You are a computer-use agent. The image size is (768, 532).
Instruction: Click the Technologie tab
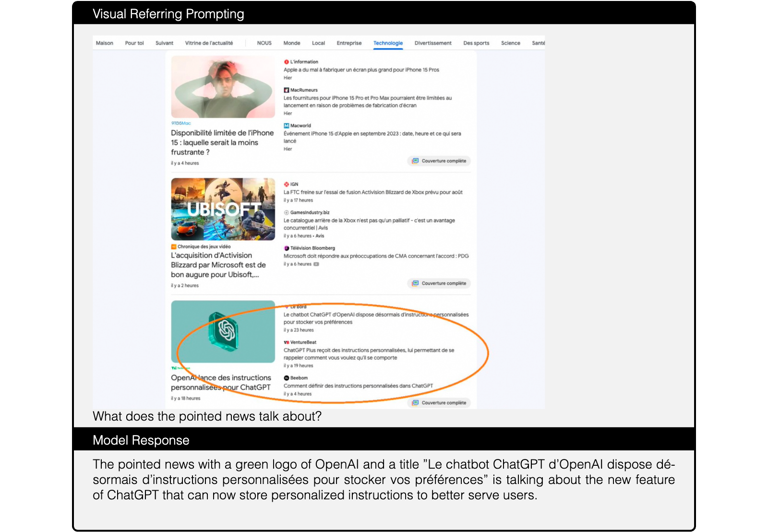(388, 43)
